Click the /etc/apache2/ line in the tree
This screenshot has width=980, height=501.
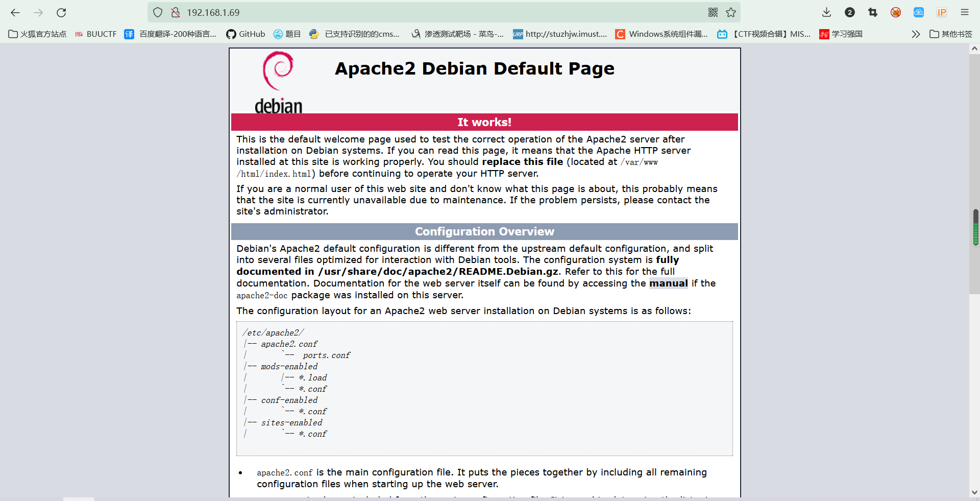pos(273,333)
